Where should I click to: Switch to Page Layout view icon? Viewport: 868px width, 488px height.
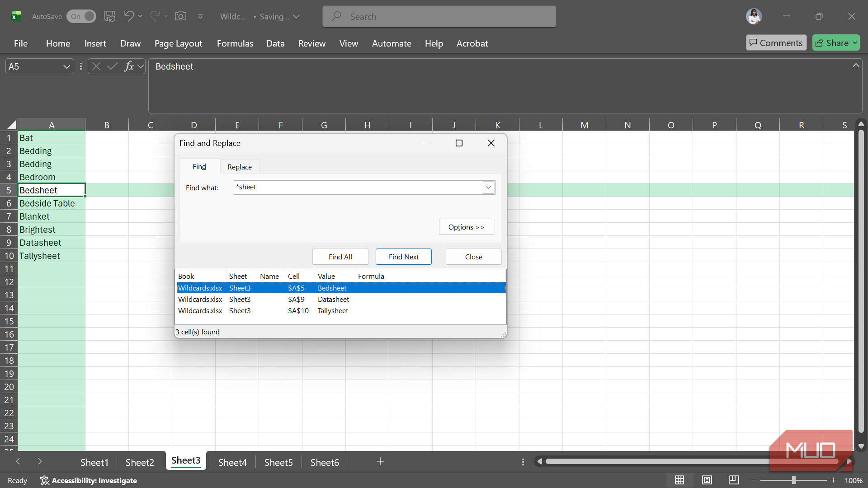click(x=707, y=480)
